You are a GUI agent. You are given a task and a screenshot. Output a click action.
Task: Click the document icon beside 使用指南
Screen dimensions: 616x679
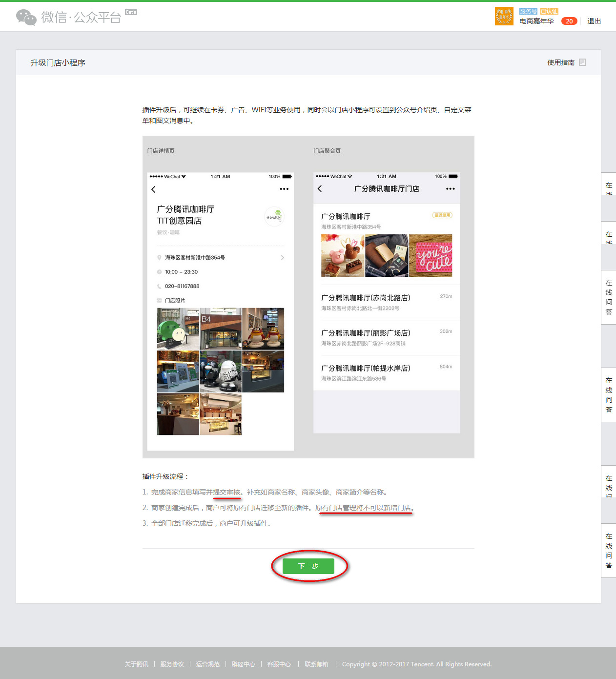coord(582,62)
